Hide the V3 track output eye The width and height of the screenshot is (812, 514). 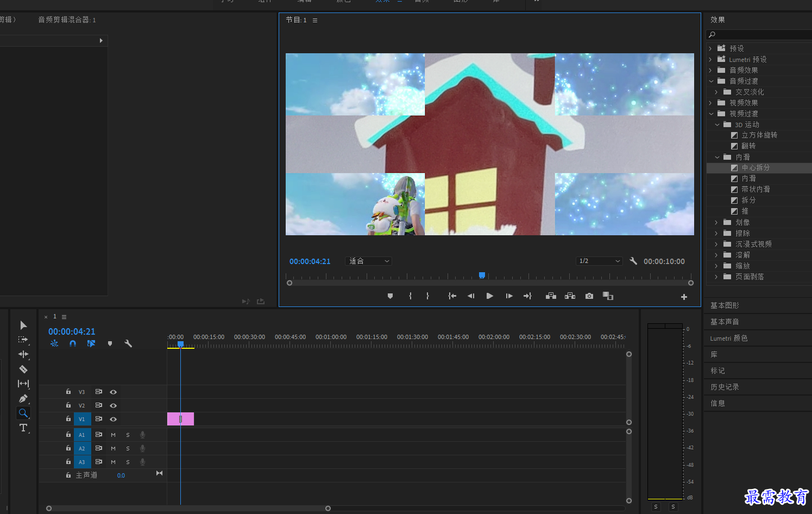pyautogui.click(x=113, y=392)
